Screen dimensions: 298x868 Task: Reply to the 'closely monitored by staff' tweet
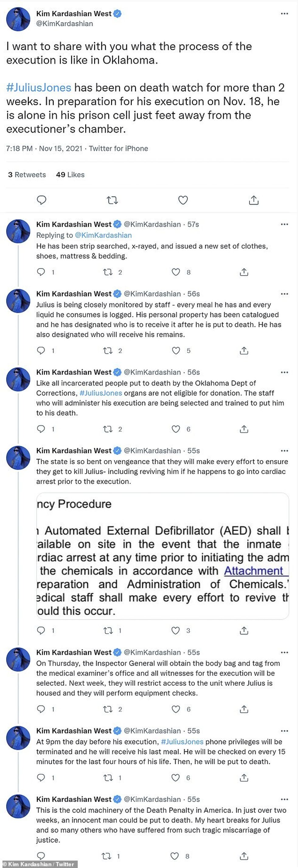41,350
